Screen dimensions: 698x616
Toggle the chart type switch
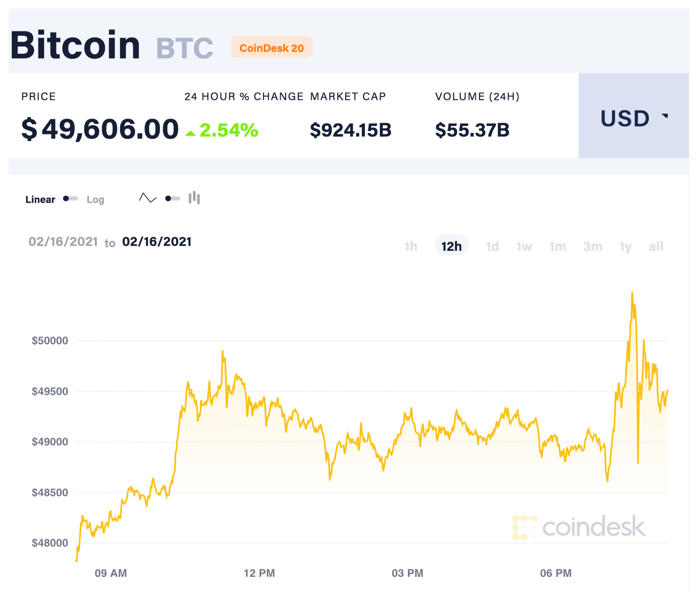click(172, 198)
